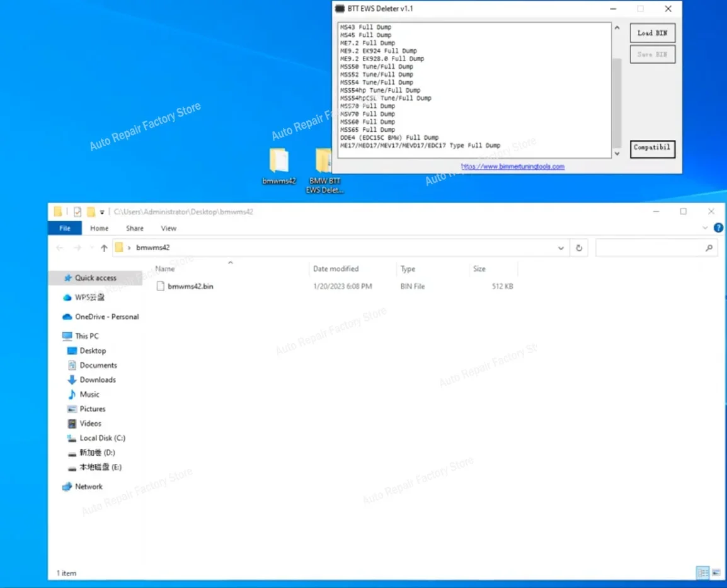The image size is (727, 588).
Task: Select the "MS43 Full Dump" line
Action: 365,27
